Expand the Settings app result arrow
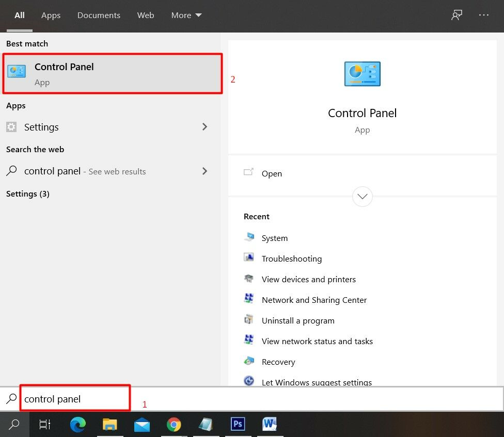The image size is (504, 437). 204,127
